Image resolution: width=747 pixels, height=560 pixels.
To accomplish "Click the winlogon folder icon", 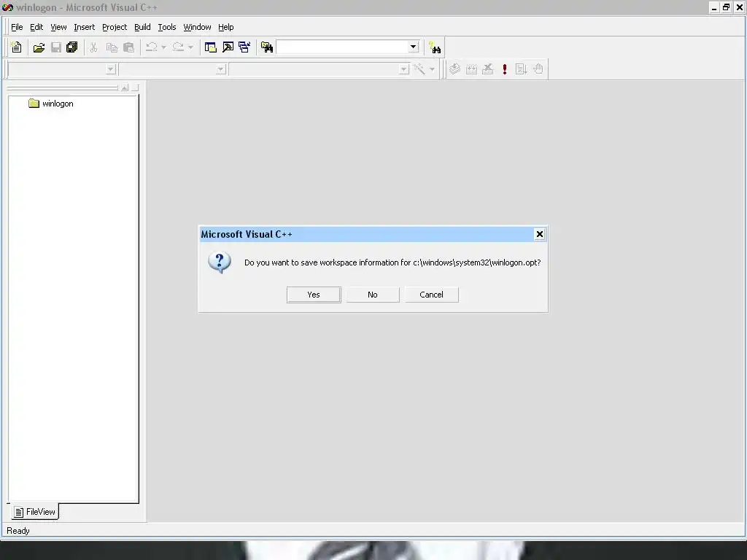I will (34, 104).
